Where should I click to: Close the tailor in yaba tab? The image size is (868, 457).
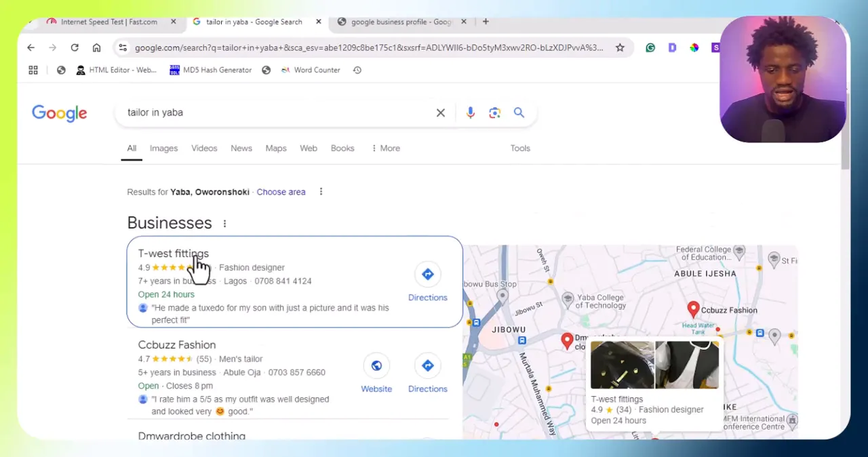[318, 22]
